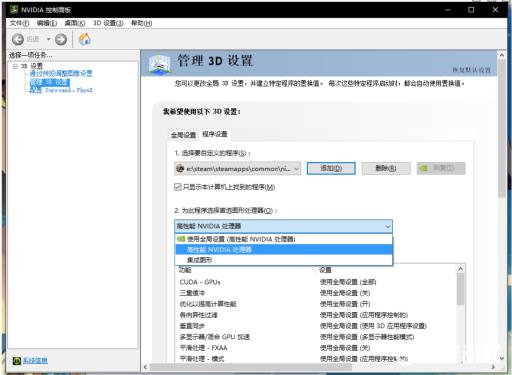Choose 使用全局设置 (高性能 NVIDIA 处理器) option
This screenshot has height=375, width=512.
pyautogui.click(x=284, y=239)
